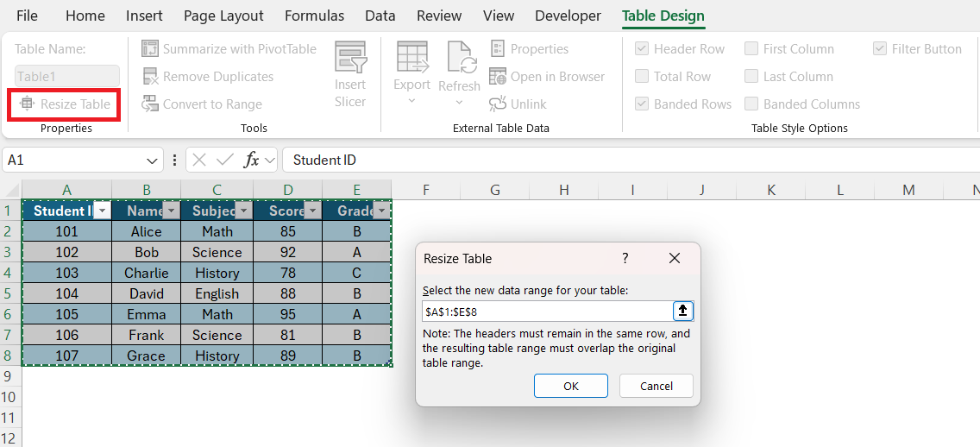Switch to the Page Layout tab
The width and height of the screenshot is (980, 447).
pyautogui.click(x=223, y=16)
